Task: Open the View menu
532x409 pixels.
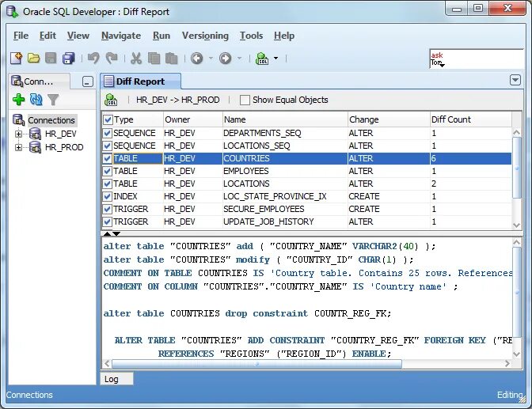Action: [x=78, y=36]
